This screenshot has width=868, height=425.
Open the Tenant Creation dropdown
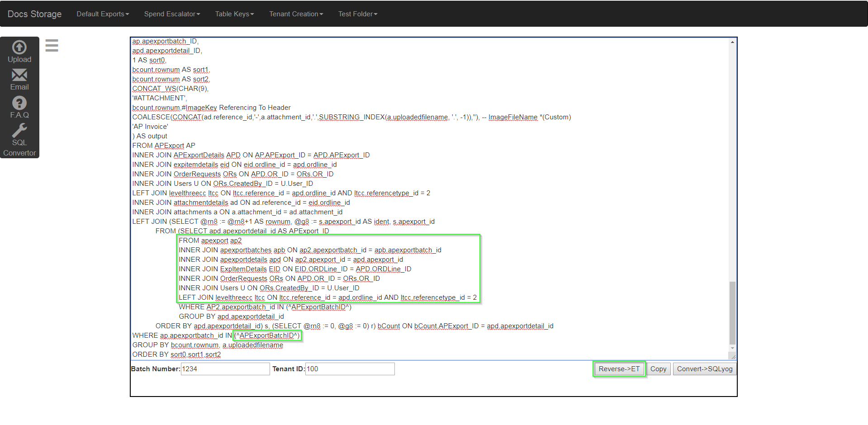point(296,14)
